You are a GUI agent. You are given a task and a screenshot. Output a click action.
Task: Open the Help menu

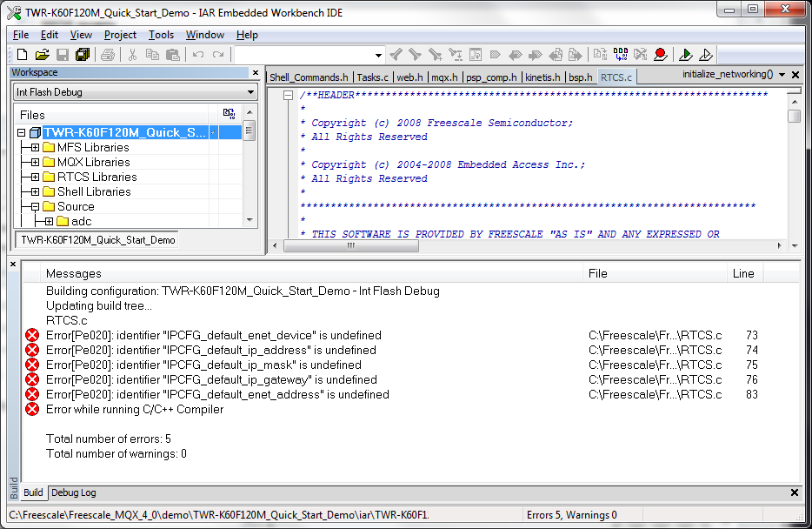tap(247, 35)
